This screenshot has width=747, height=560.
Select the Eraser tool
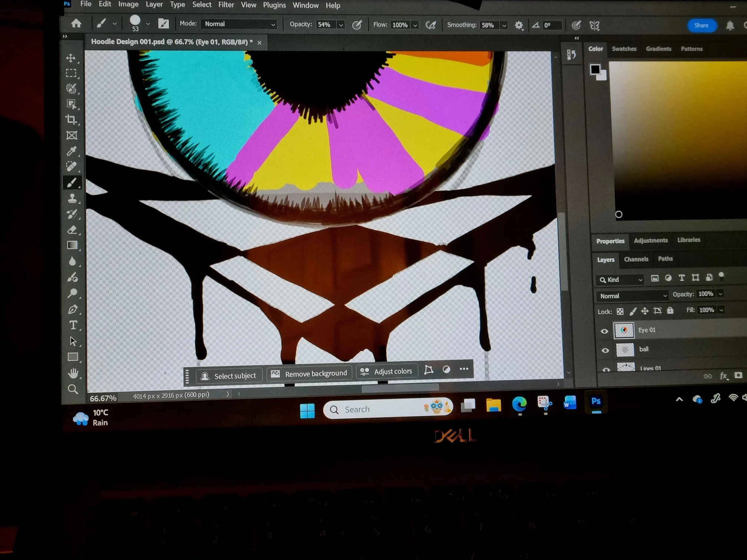click(x=72, y=230)
